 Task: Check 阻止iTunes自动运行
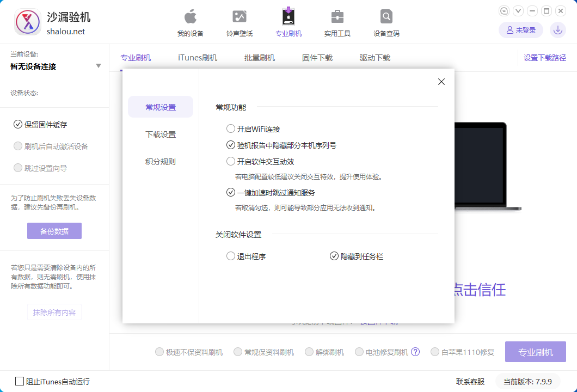pyautogui.click(x=20, y=382)
